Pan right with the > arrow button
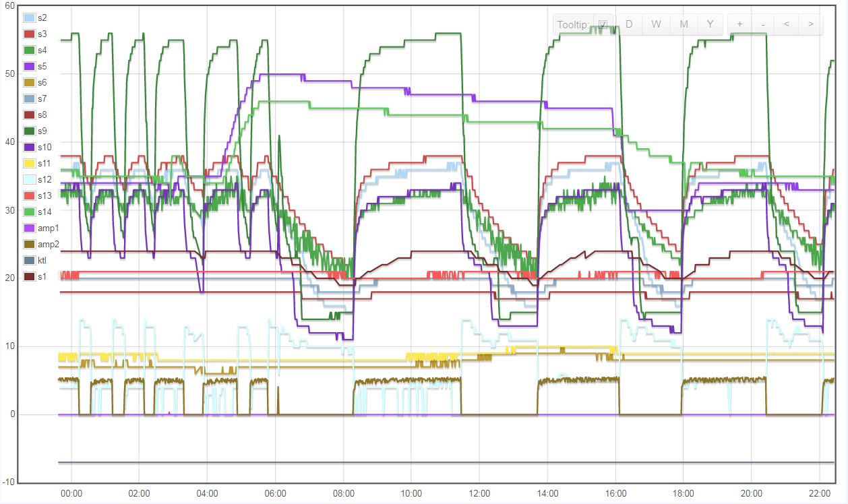 point(810,24)
